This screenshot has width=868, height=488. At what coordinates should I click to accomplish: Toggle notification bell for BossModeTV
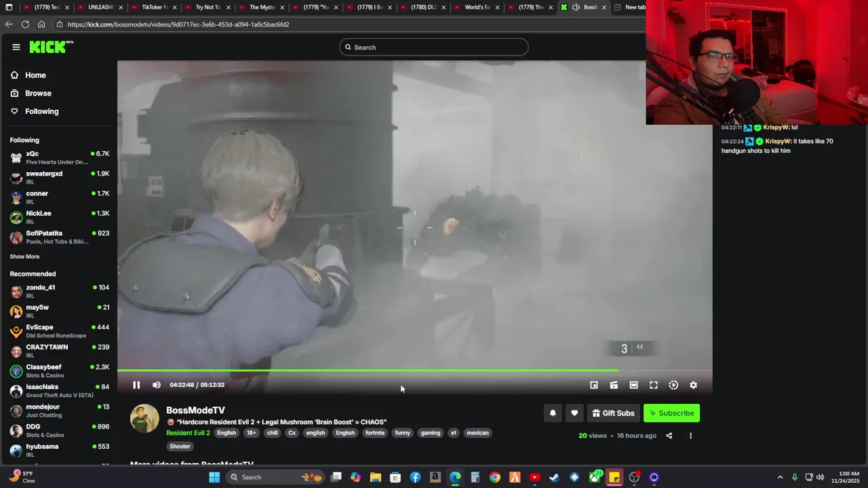pyautogui.click(x=553, y=413)
